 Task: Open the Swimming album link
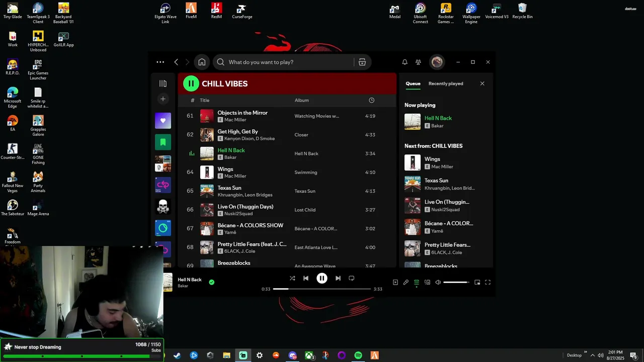point(306,172)
